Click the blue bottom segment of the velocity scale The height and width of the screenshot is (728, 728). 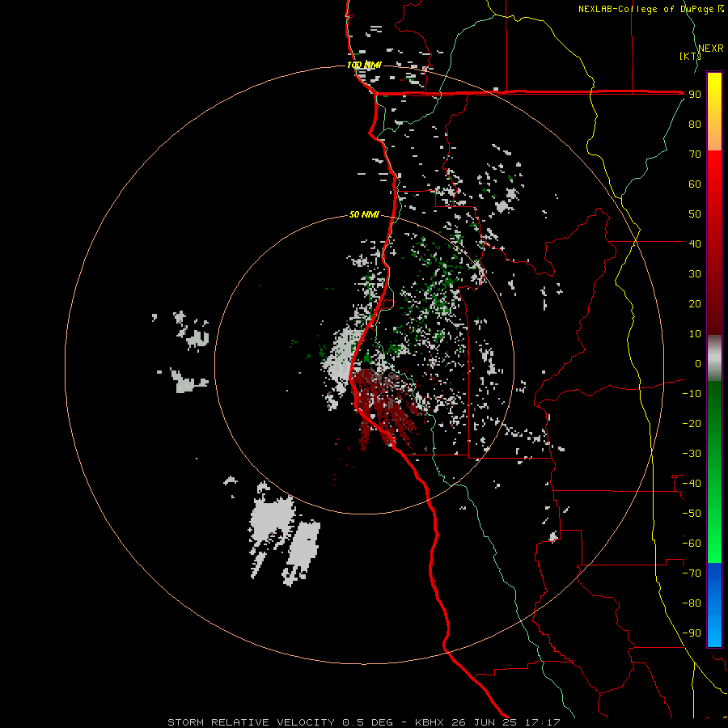coord(714,605)
